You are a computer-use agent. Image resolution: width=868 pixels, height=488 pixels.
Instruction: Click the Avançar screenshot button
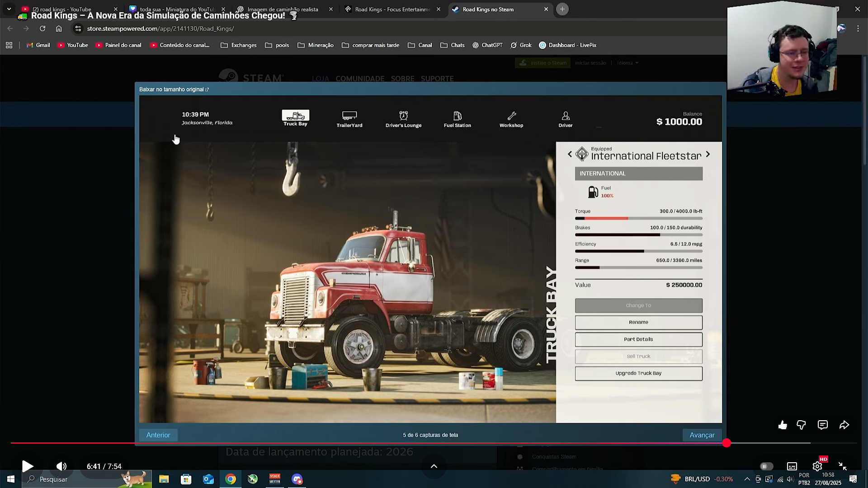(x=702, y=435)
